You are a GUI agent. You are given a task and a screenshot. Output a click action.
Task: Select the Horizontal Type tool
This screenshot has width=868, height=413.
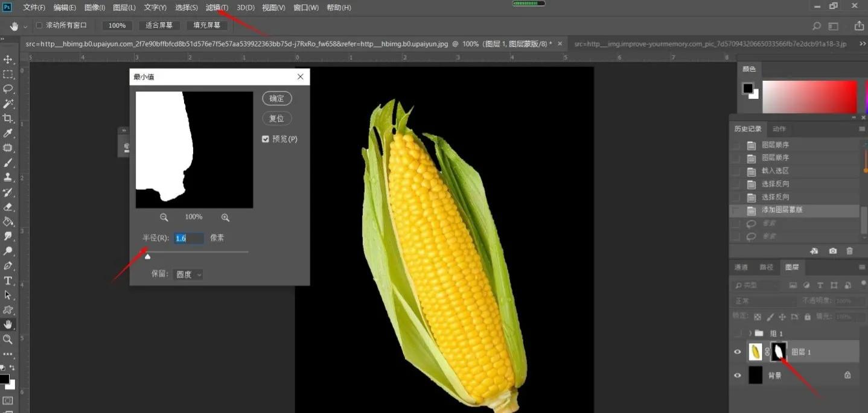pyautogui.click(x=8, y=280)
